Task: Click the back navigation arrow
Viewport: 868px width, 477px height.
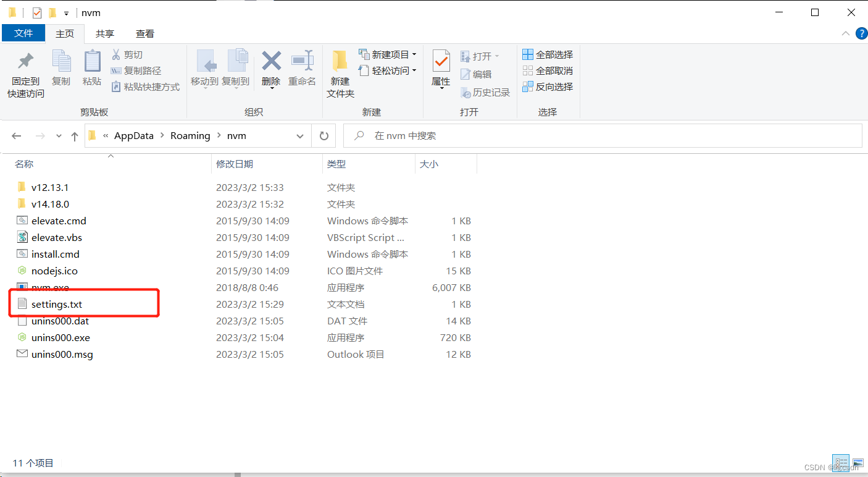Action: (17, 136)
